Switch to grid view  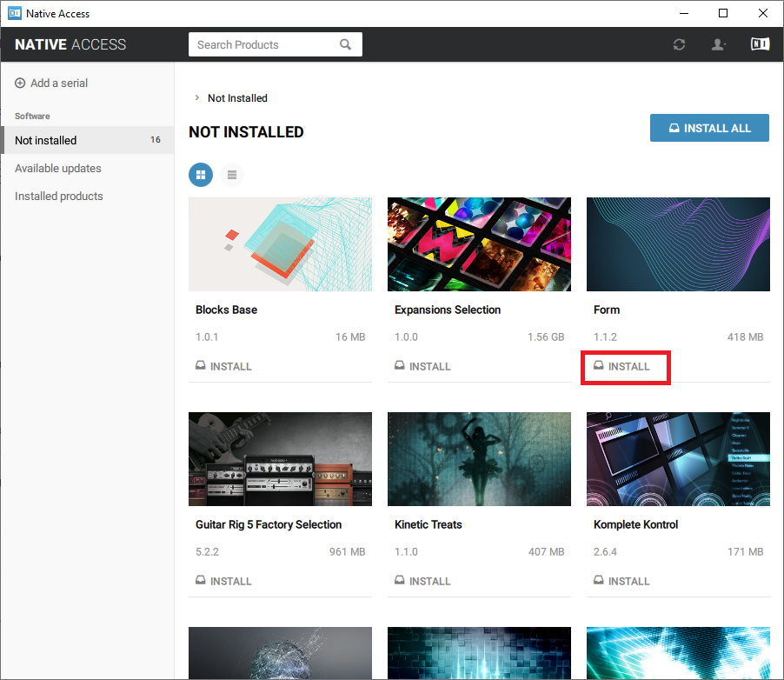(x=201, y=175)
